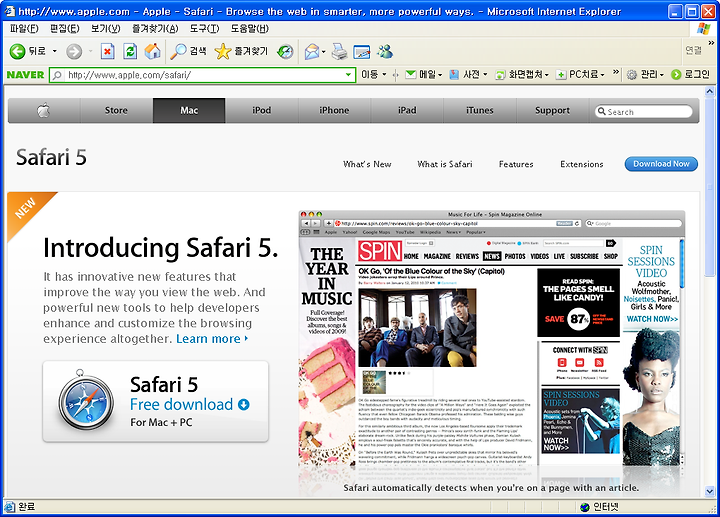The image size is (720, 517).
Task: Open the Features link
Action: tap(516, 164)
